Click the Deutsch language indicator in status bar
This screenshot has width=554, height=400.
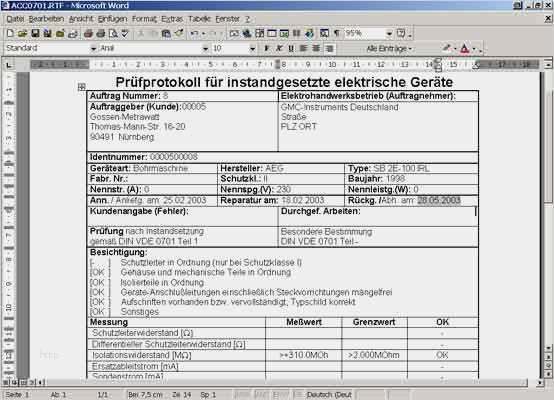click(x=329, y=395)
